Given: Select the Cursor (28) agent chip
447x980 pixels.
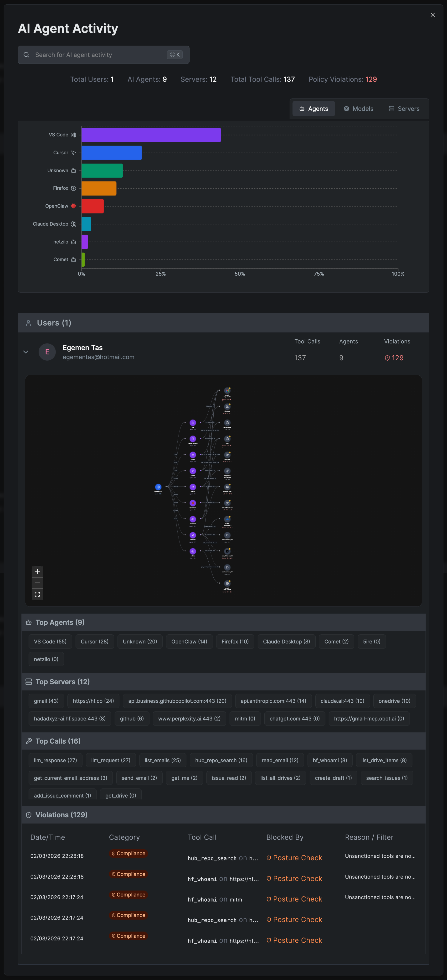Looking at the screenshot, I should (x=94, y=641).
